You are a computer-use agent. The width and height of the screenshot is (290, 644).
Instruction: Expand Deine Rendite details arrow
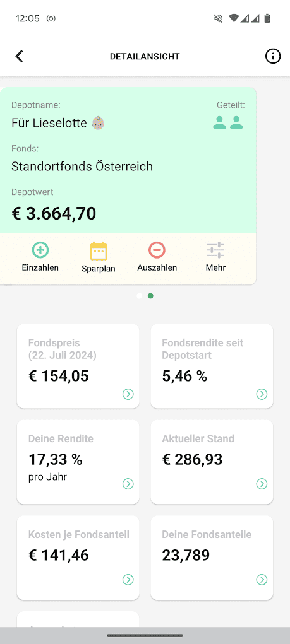[x=128, y=484]
